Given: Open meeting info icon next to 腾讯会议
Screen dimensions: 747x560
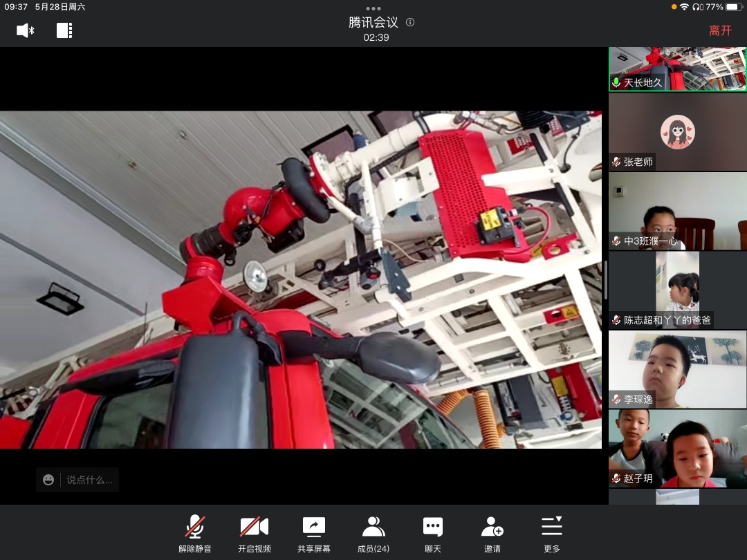Looking at the screenshot, I should pos(410,22).
